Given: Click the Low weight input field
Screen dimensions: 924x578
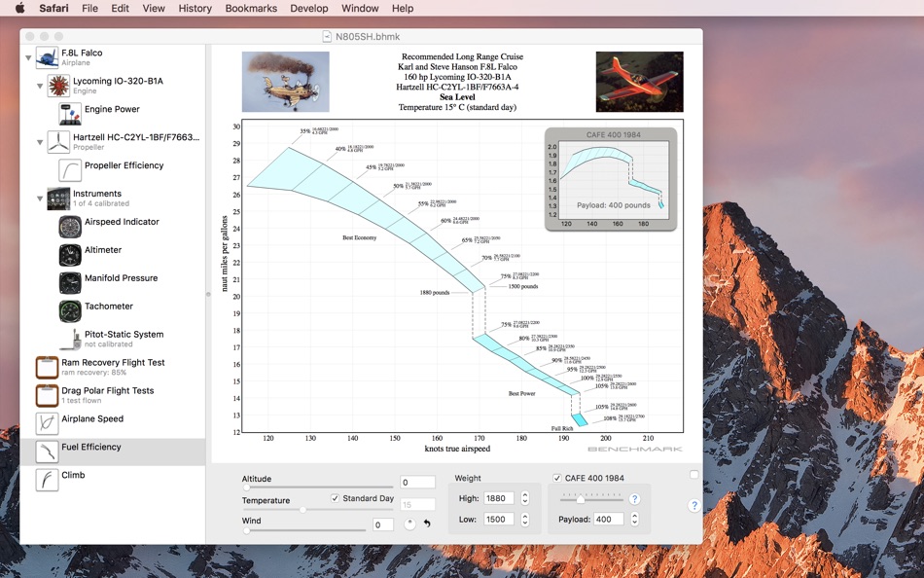Looking at the screenshot, I should coord(499,520).
